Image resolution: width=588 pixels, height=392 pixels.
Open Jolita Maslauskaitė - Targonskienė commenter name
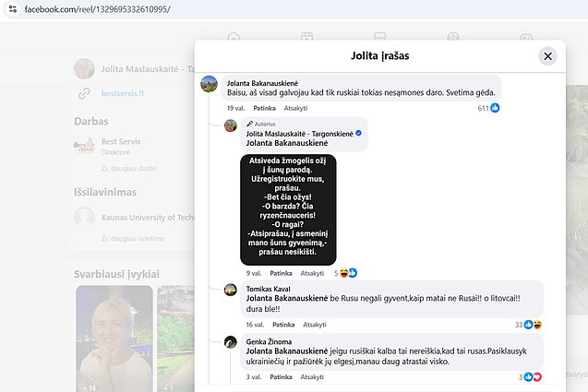point(300,134)
